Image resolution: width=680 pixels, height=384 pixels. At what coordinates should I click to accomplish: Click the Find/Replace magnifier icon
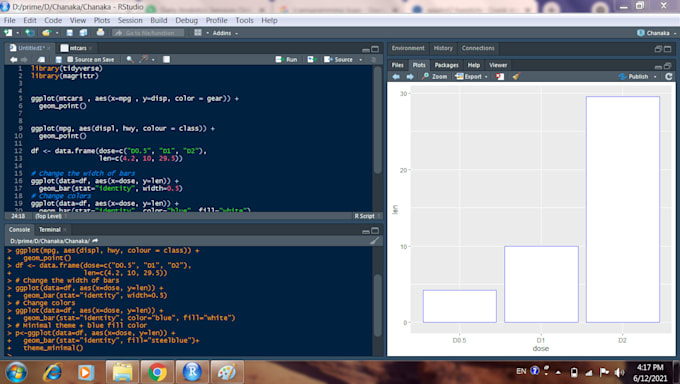click(x=130, y=59)
